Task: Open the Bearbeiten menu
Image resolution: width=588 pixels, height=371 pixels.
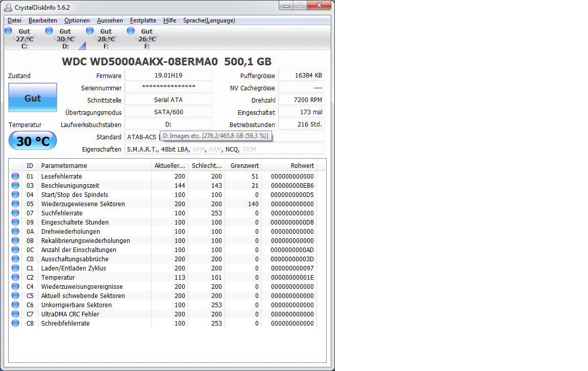Action: pyautogui.click(x=43, y=20)
